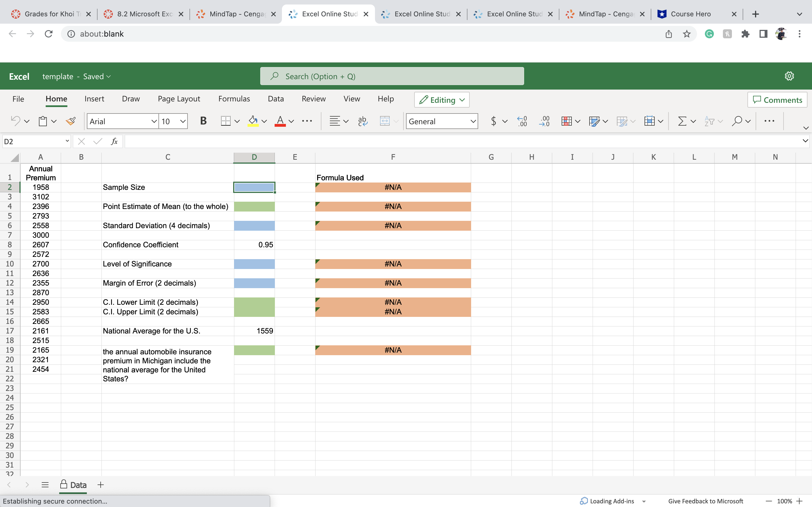Click the Search box in the header
The image size is (812, 507).
392,76
